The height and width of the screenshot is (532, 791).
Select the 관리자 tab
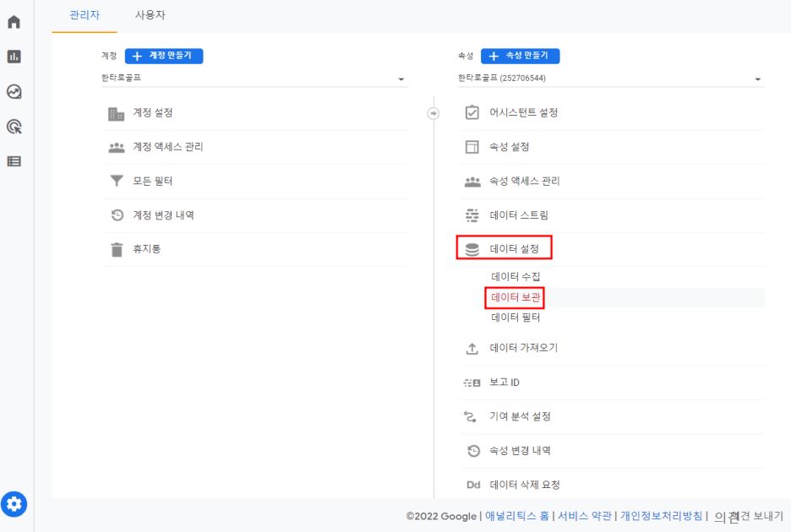click(x=85, y=15)
